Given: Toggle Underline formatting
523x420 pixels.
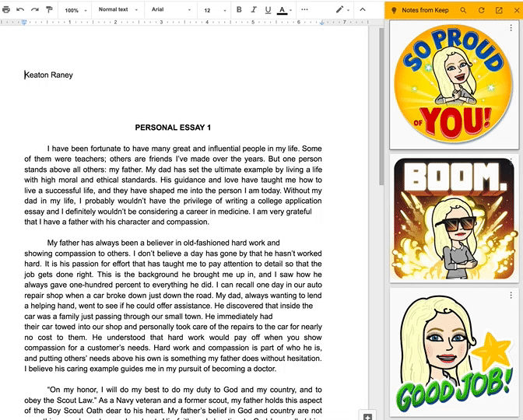Looking at the screenshot, I should click(268, 10).
